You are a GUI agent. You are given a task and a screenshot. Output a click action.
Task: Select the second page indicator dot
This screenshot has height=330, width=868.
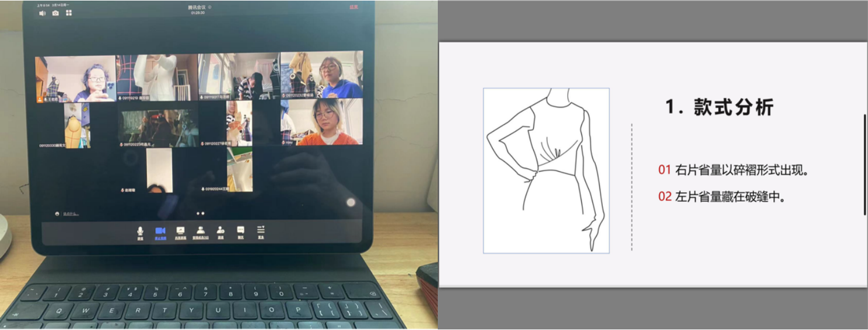pyautogui.click(x=203, y=213)
